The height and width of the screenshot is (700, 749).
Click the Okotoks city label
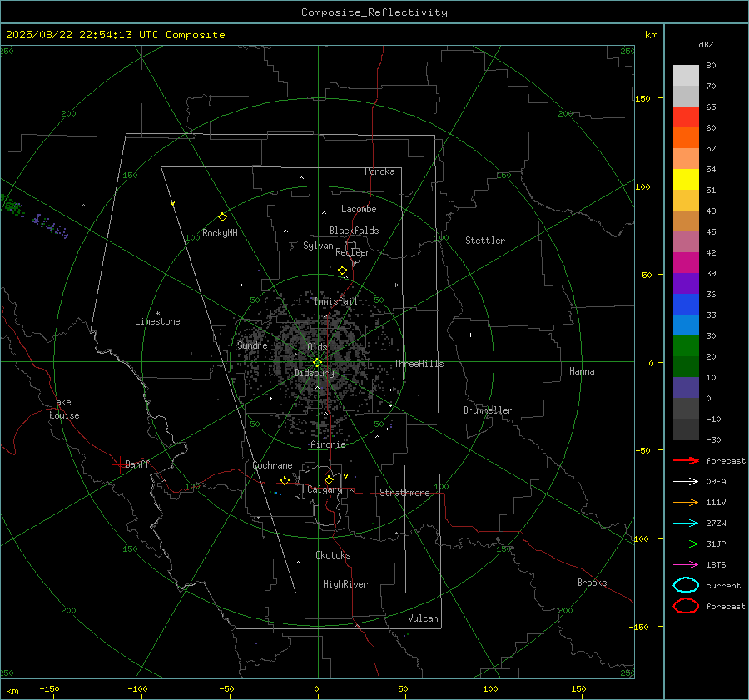click(x=333, y=555)
